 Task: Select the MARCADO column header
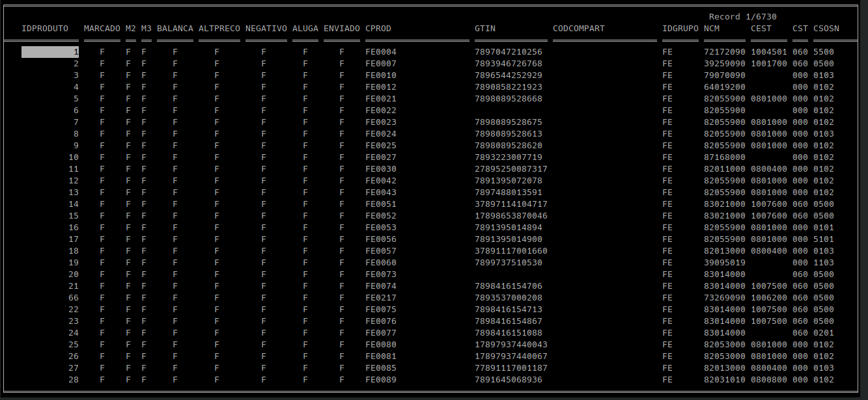click(102, 29)
